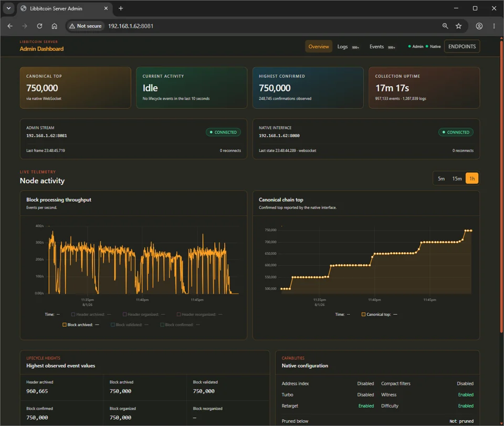
Task: Click the ENDPOINTS button
Action: [x=462, y=46]
